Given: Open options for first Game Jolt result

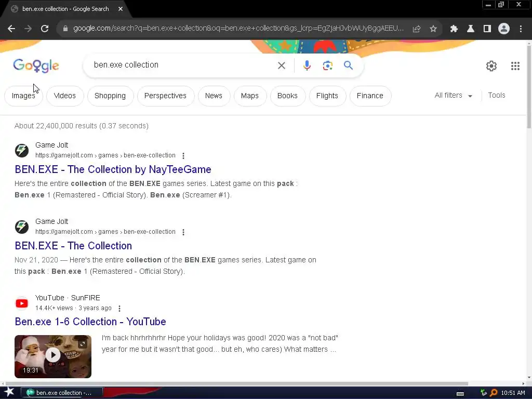Looking at the screenshot, I should coord(183,156).
